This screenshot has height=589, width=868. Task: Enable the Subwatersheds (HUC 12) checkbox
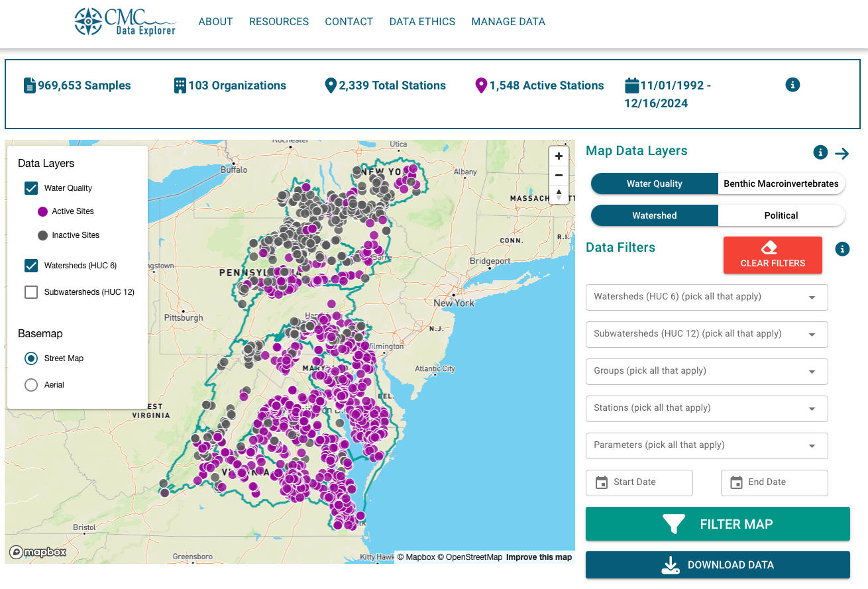point(31,292)
